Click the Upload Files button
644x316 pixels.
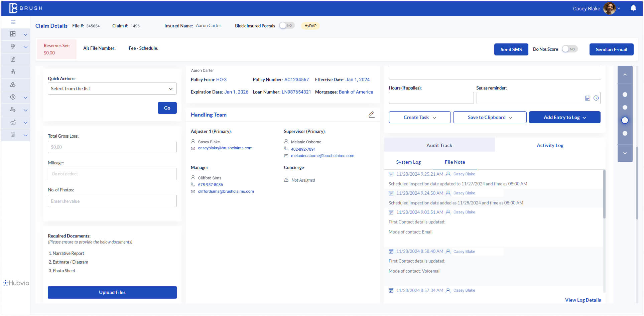click(112, 292)
